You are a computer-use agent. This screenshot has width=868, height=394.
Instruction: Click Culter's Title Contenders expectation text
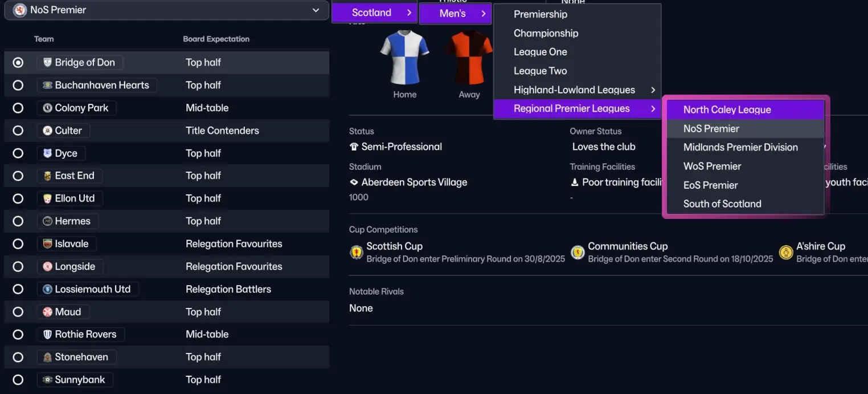pos(222,131)
